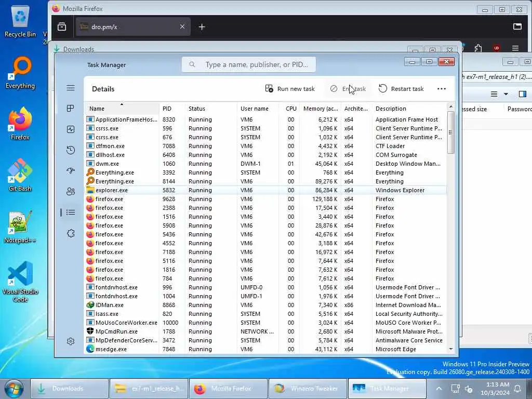Select firefox.exe with PID 9628
The width and height of the screenshot is (532, 399).
[x=265, y=199]
